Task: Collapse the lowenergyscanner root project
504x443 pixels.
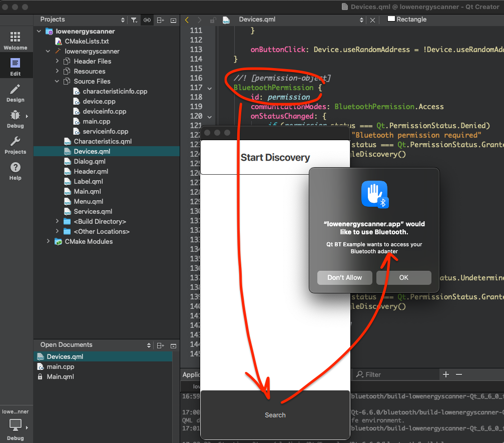Action: tap(39, 31)
